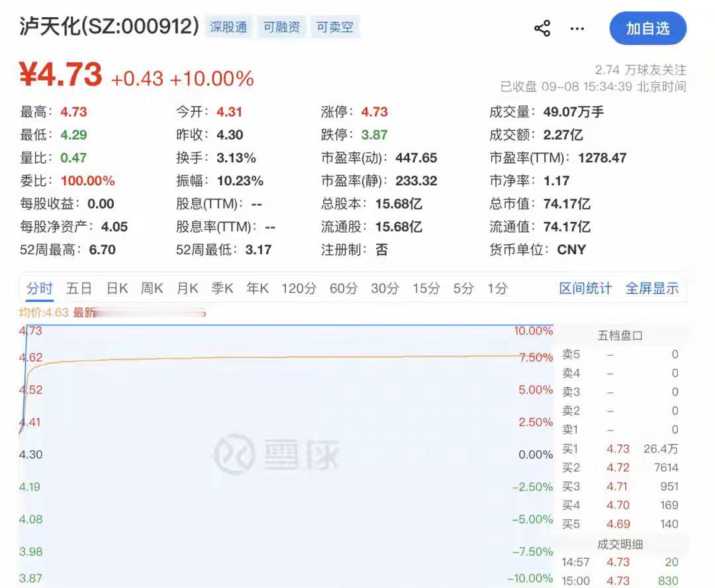Open the 周K chart tab
Image resolution: width=715 pixels, height=588 pixels.
(x=152, y=288)
